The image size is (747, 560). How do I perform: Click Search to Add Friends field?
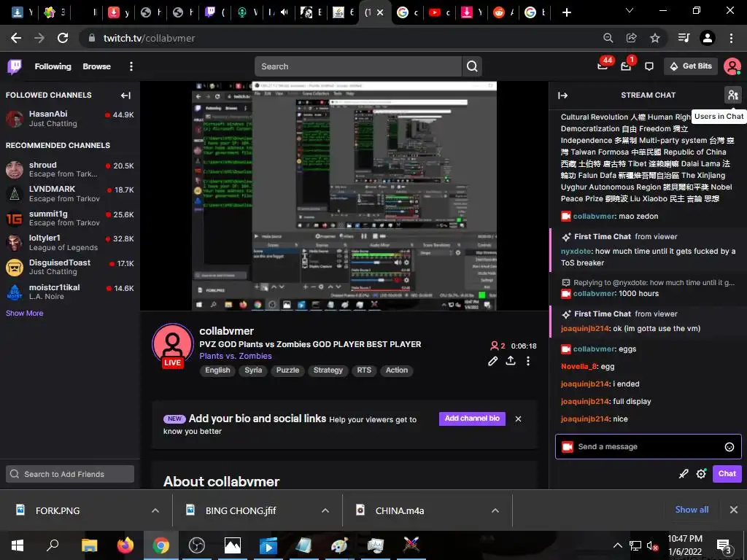point(70,474)
